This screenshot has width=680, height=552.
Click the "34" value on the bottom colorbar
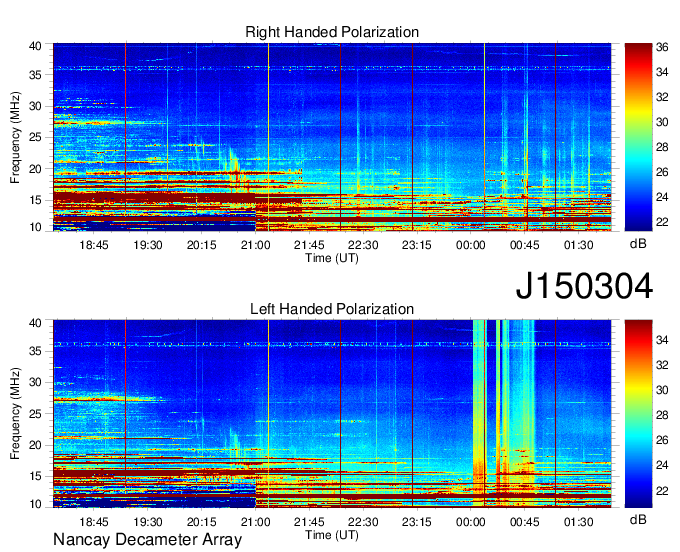coord(662,340)
